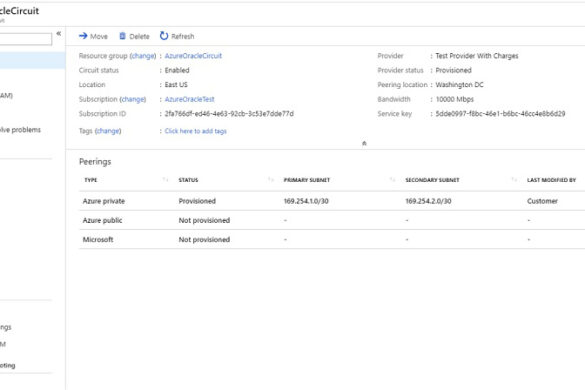This screenshot has height=390, width=585.
Task: Open the AzureOracleTest subscription link
Action: [x=190, y=99]
